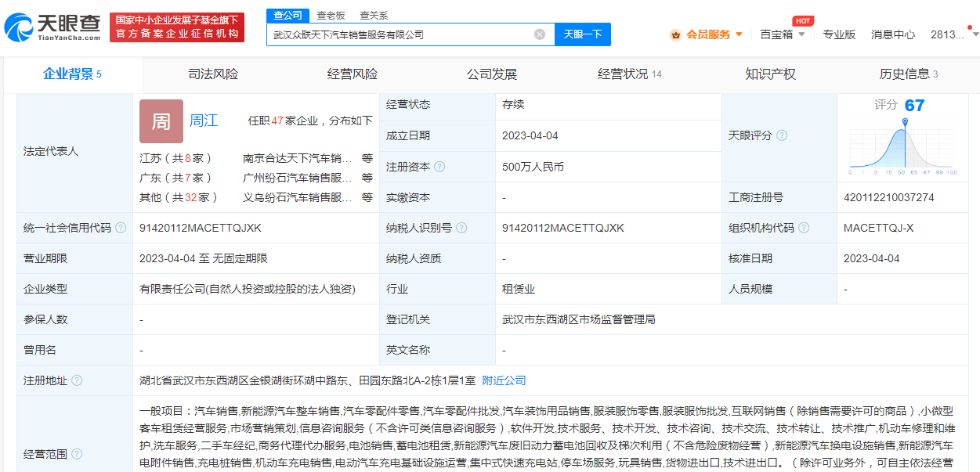
Task: Open legal representative 周江's profile link
Action: [x=204, y=121]
